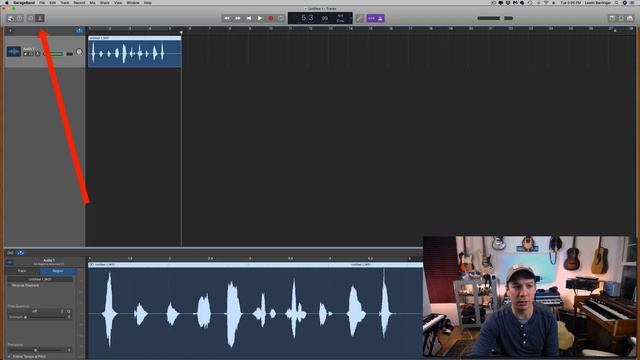Open the Window menu

[133, 3]
